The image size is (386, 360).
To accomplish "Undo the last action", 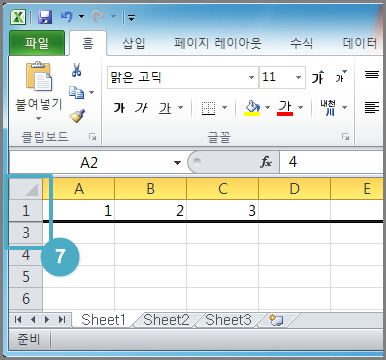I will click(67, 16).
